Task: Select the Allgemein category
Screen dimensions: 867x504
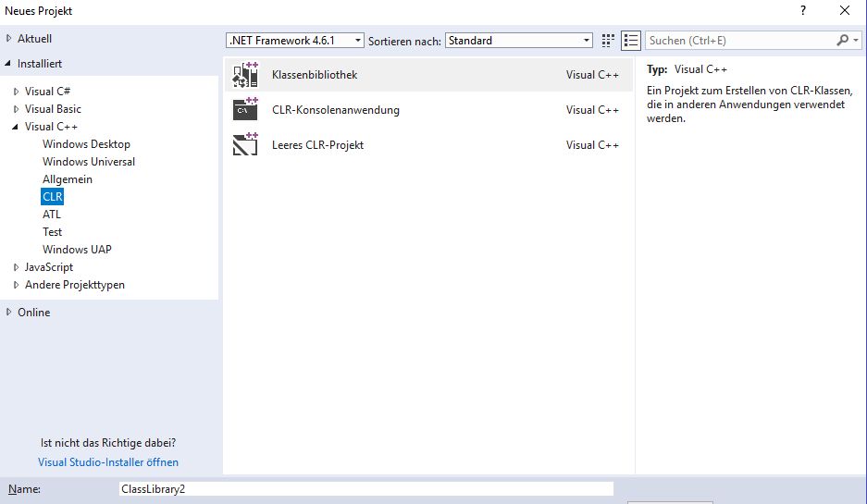Action: (67, 179)
